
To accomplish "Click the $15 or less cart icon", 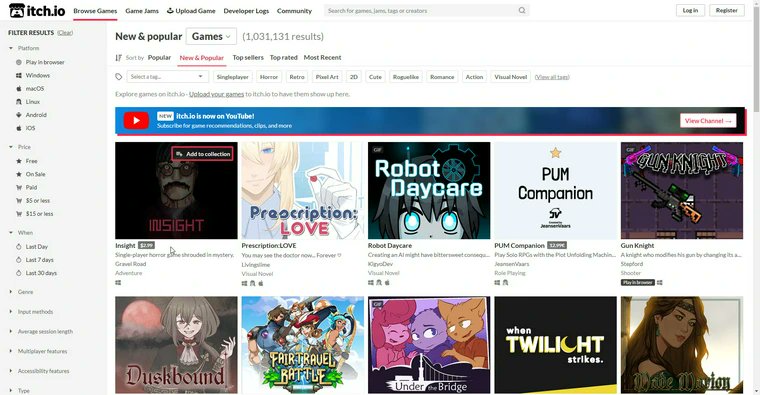I will click(x=19, y=213).
